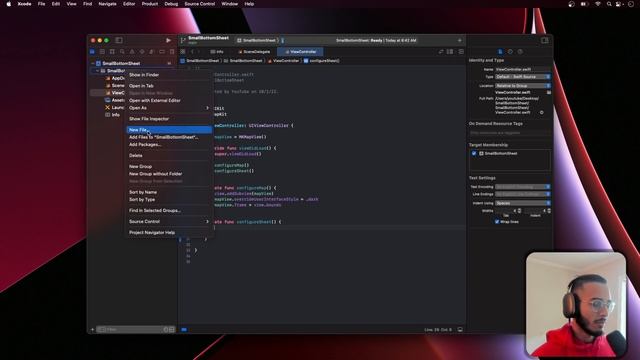The image size is (640, 360).
Task: Run the project with the play button
Action: (168, 40)
